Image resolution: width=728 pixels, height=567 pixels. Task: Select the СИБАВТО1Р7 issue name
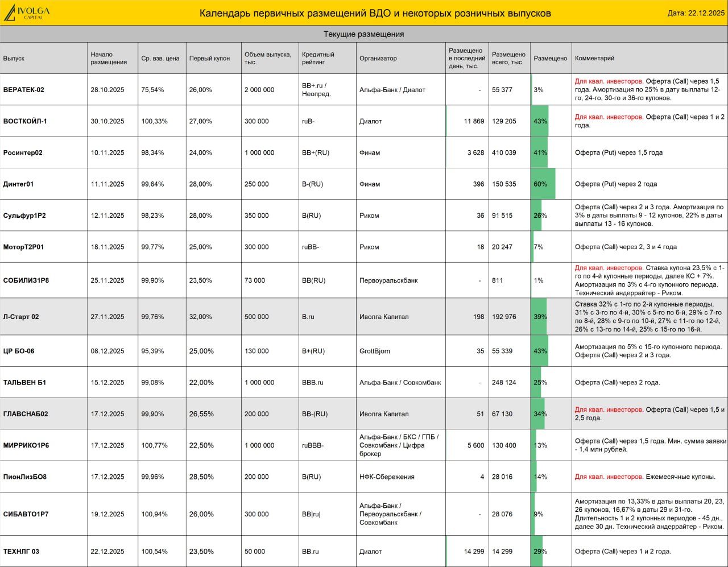(x=26, y=514)
